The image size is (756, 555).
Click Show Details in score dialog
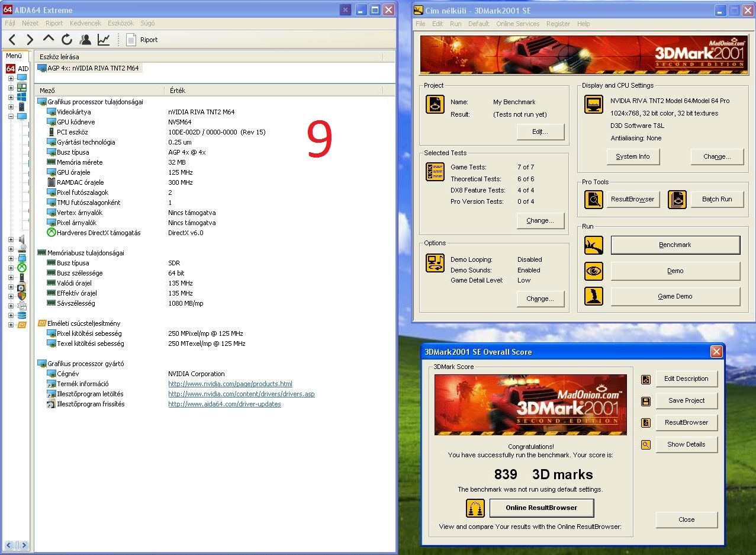[x=686, y=444]
